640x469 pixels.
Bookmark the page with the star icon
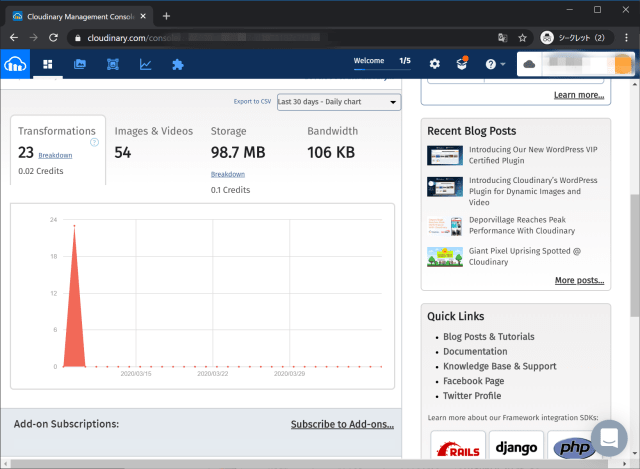522,38
